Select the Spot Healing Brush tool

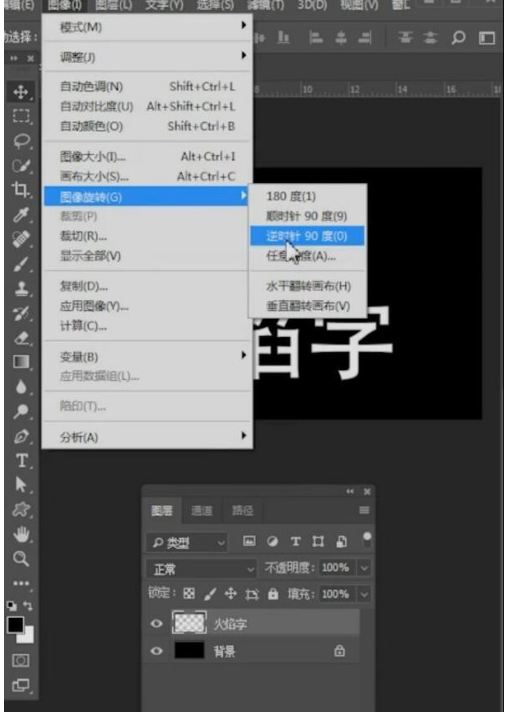click(x=21, y=239)
